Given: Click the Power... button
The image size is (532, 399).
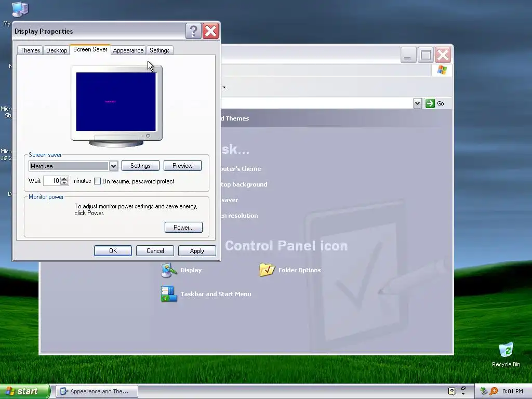Looking at the screenshot, I should (183, 228).
